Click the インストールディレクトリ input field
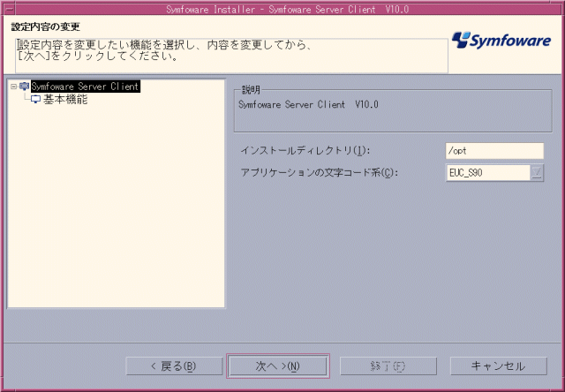 point(494,151)
